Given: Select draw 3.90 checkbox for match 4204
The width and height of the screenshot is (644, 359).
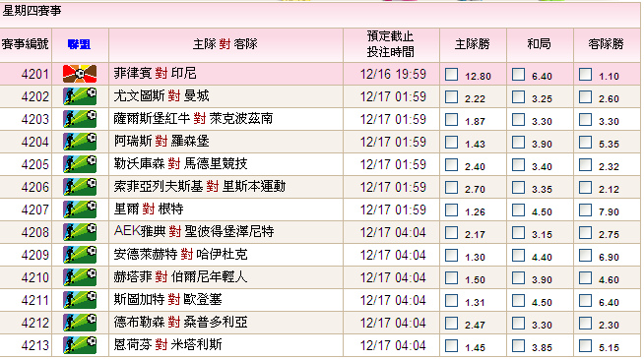Looking at the screenshot, I should (x=518, y=142).
